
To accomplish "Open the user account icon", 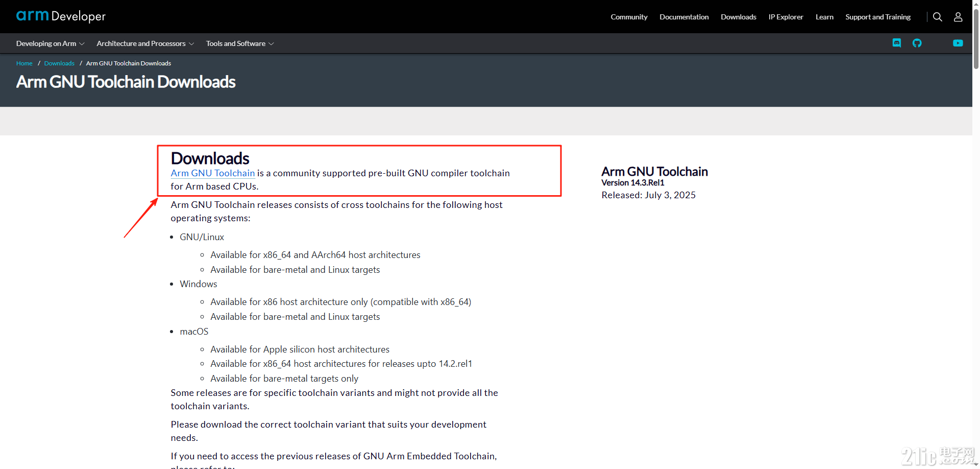I will click(958, 17).
